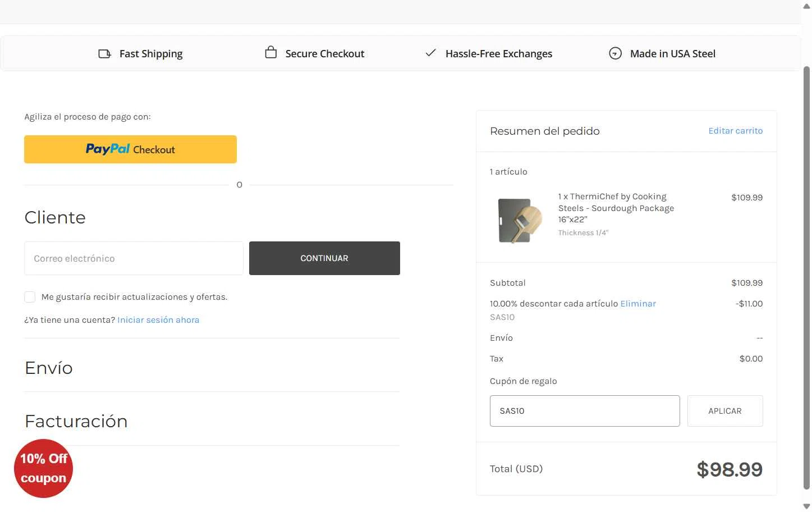Viewport: 812px width, 512px height.
Task: Click the ThermiChef Sourdough Package product name
Action: coord(616,208)
